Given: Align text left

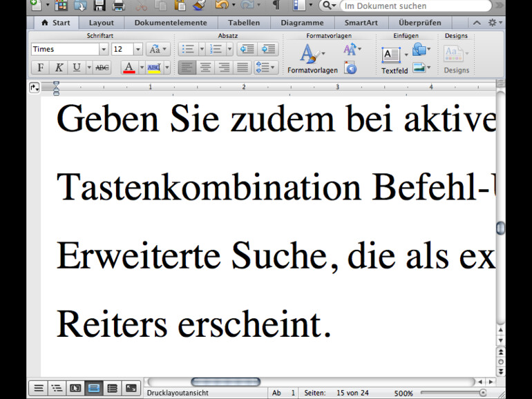Looking at the screenshot, I should tap(187, 68).
